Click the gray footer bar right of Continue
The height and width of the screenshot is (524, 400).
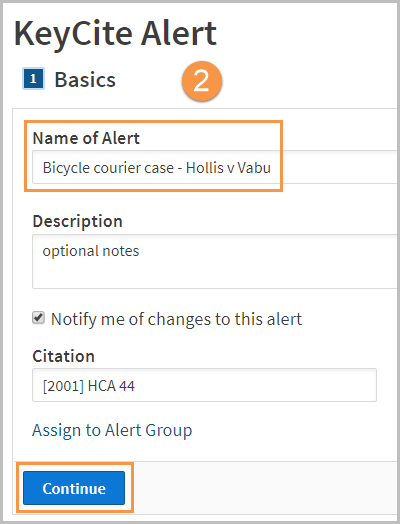[264, 487]
